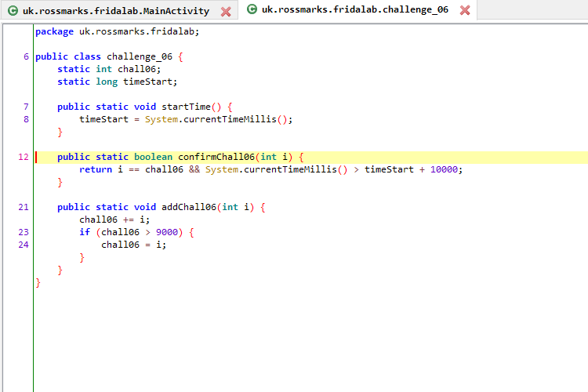Close the challenge_06 tab with its X
This screenshot has width=588, height=392.
click(x=465, y=10)
